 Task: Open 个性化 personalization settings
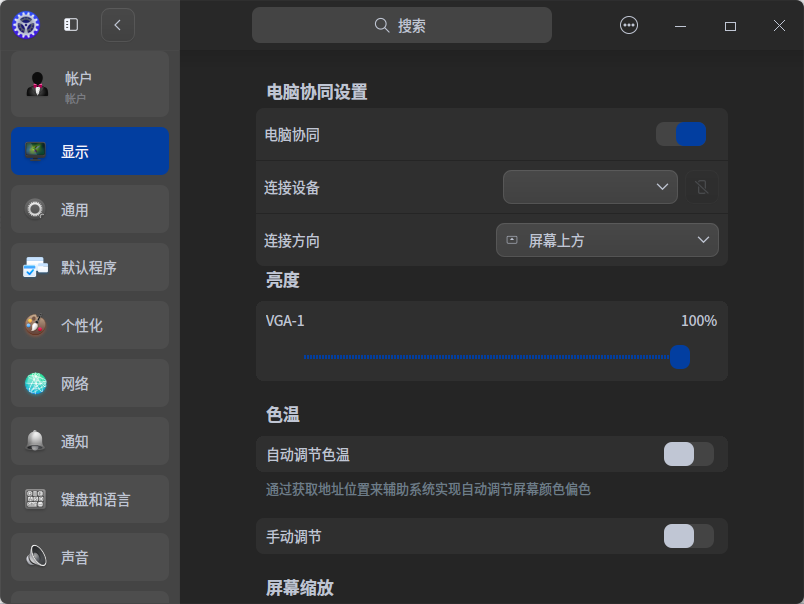(90, 325)
